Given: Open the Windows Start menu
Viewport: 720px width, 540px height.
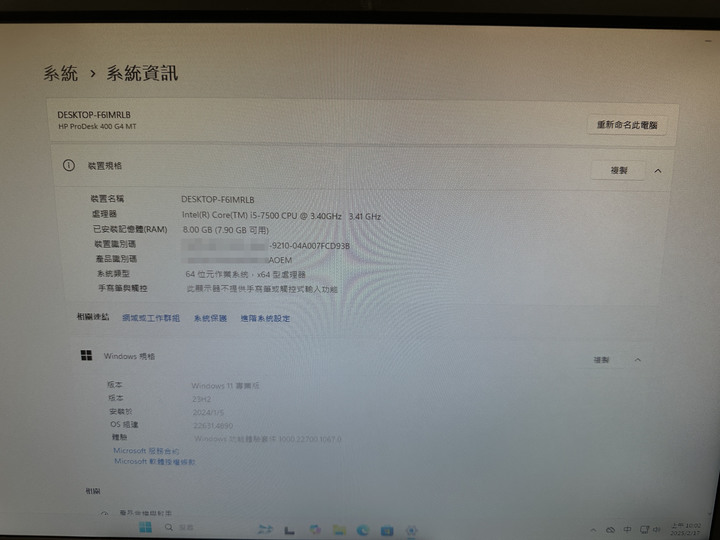Looking at the screenshot, I should [146, 527].
